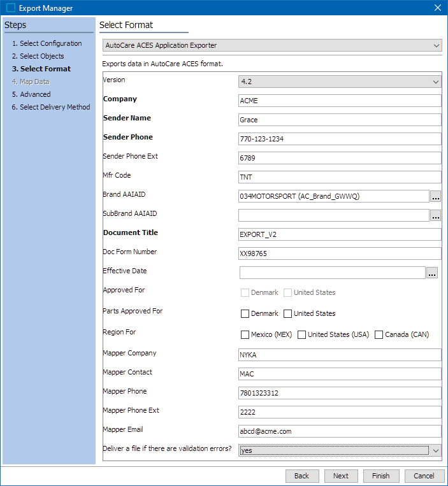Click the Next button
This screenshot has width=448, height=486.
[341, 476]
